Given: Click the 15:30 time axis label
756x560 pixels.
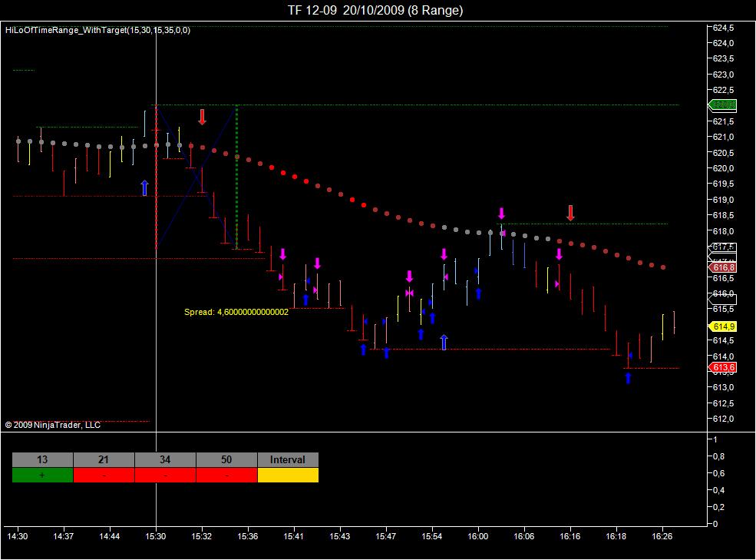Looking at the screenshot, I should point(156,536).
